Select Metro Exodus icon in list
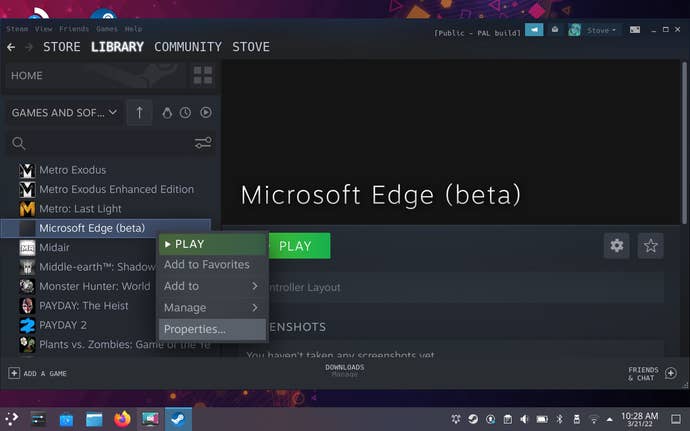This screenshot has width=690, height=431. coord(27,170)
